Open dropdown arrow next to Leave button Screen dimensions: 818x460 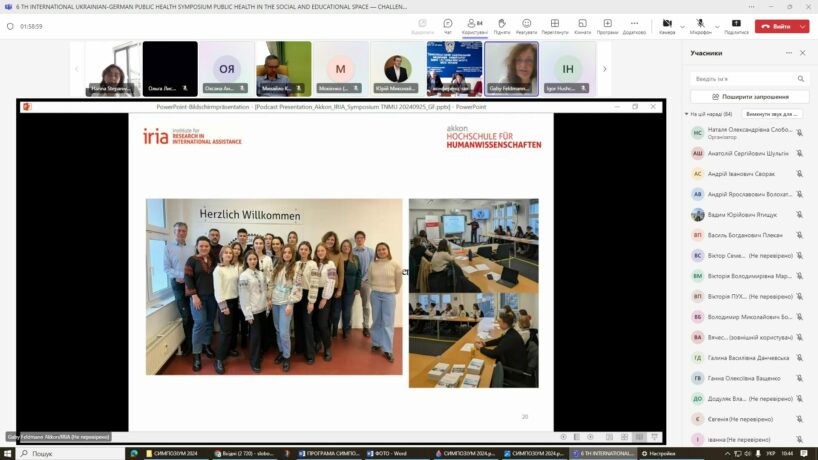804,26
